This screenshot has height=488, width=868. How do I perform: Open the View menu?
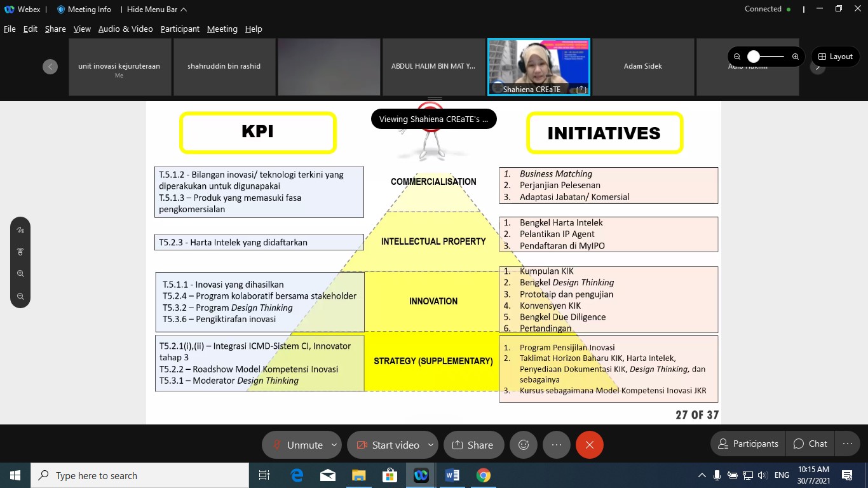(82, 29)
